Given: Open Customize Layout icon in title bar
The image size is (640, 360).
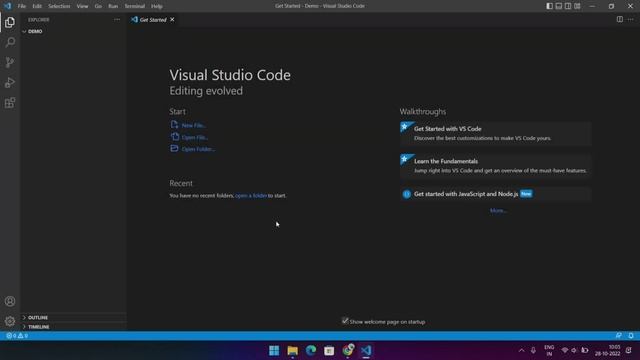Looking at the screenshot, I should (577, 6).
